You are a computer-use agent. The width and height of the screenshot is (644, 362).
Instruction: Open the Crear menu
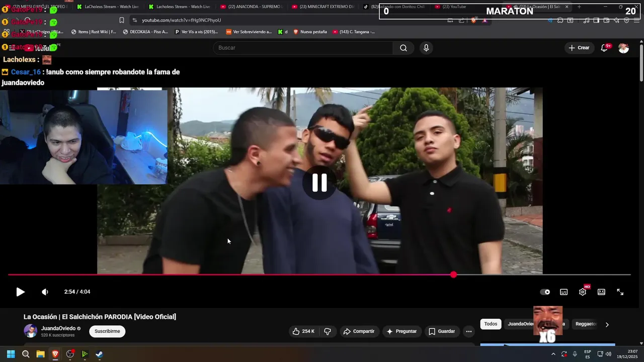(x=579, y=48)
